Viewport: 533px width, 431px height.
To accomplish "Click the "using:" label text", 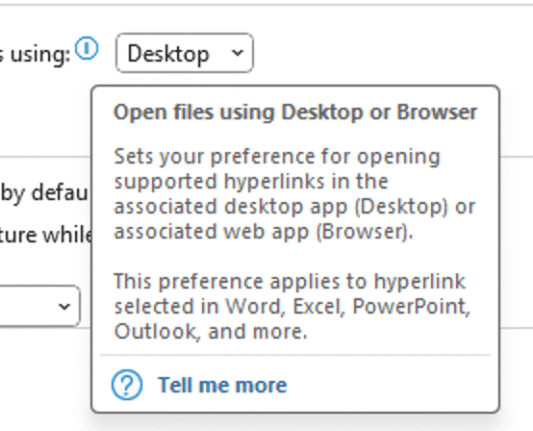I will [35, 55].
